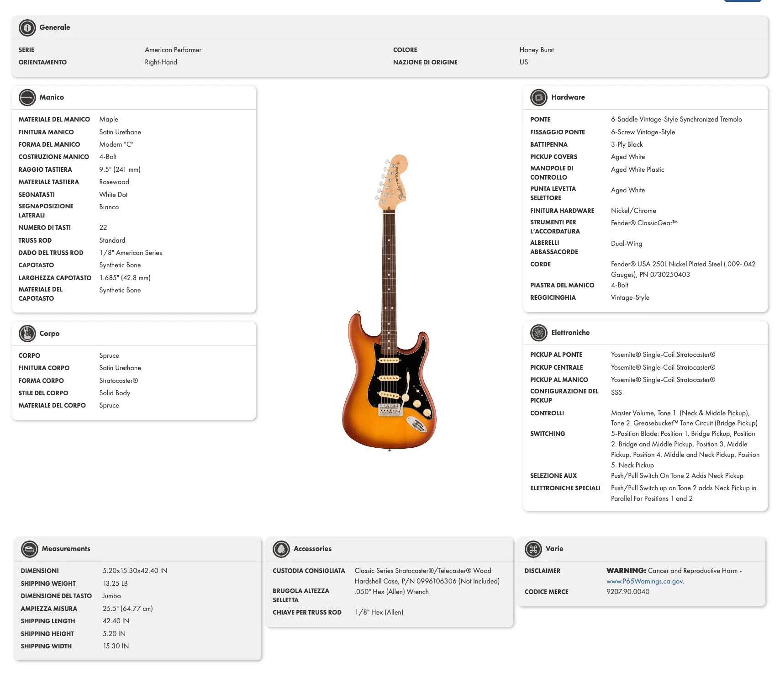Viewport: 780px width, 700px height.
Task: Click the 'PICKUP AL PONTE' label
Action: pos(556,355)
